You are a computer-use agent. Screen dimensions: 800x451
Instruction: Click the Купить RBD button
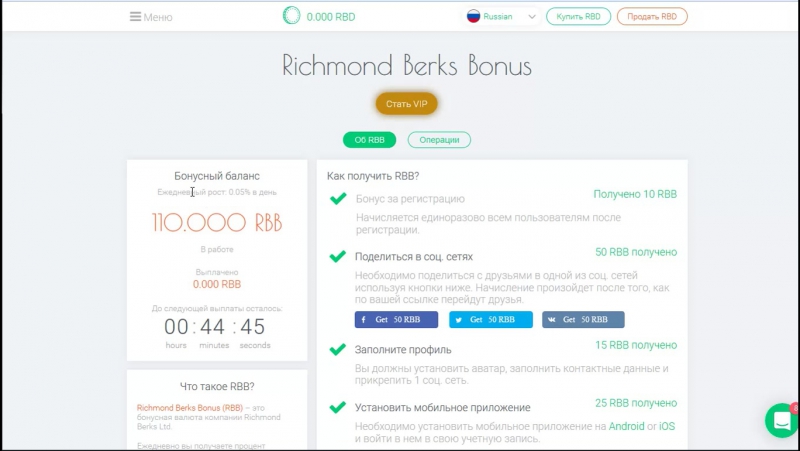coord(579,16)
